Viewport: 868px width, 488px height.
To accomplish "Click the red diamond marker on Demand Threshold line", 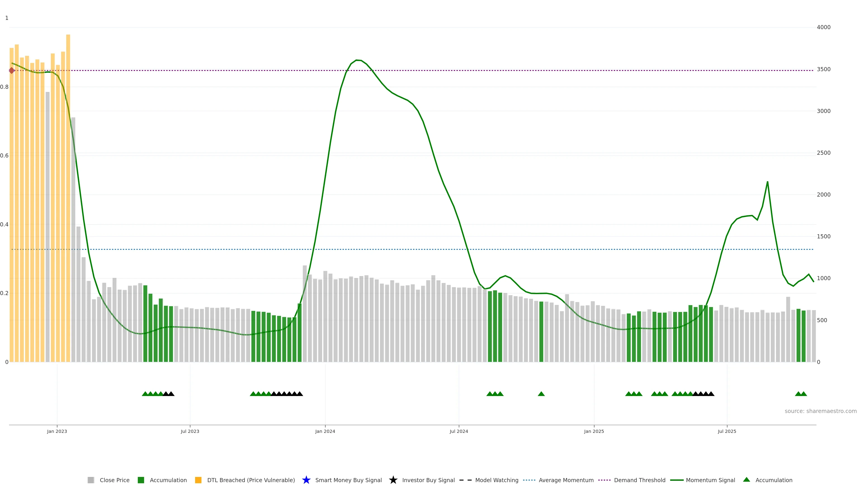I will click(12, 70).
